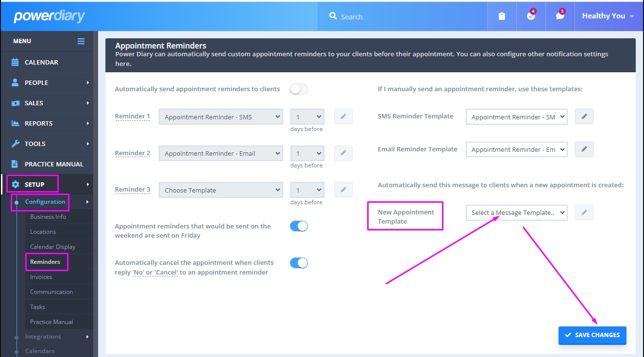Collapse the menu using the hamburger icon
Image resolution: width=644 pixels, height=357 pixels.
(81, 41)
